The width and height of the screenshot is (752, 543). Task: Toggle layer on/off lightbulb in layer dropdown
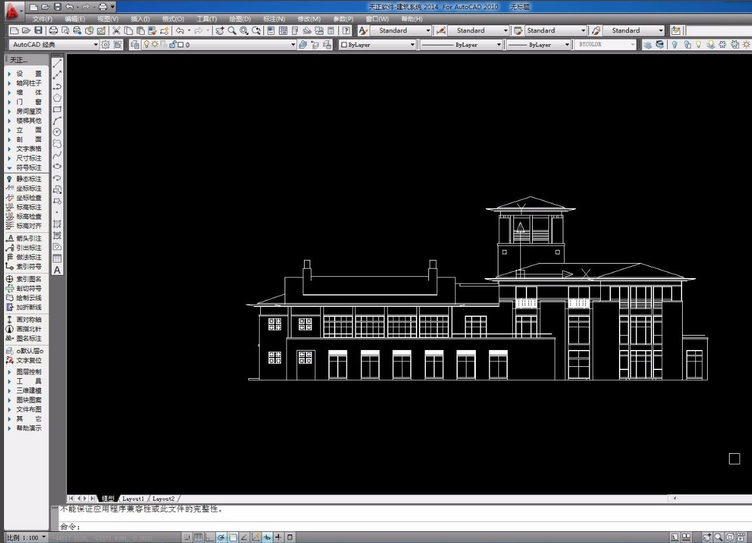pyautogui.click(x=147, y=45)
